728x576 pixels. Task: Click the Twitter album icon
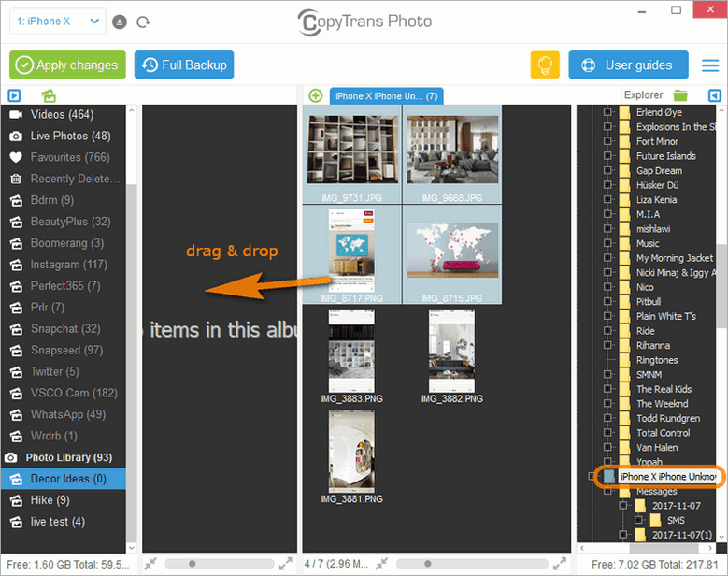click(16, 371)
